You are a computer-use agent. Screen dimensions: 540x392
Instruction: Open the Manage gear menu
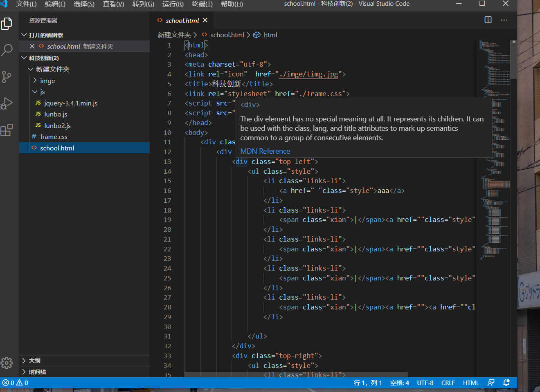pyautogui.click(x=7, y=363)
